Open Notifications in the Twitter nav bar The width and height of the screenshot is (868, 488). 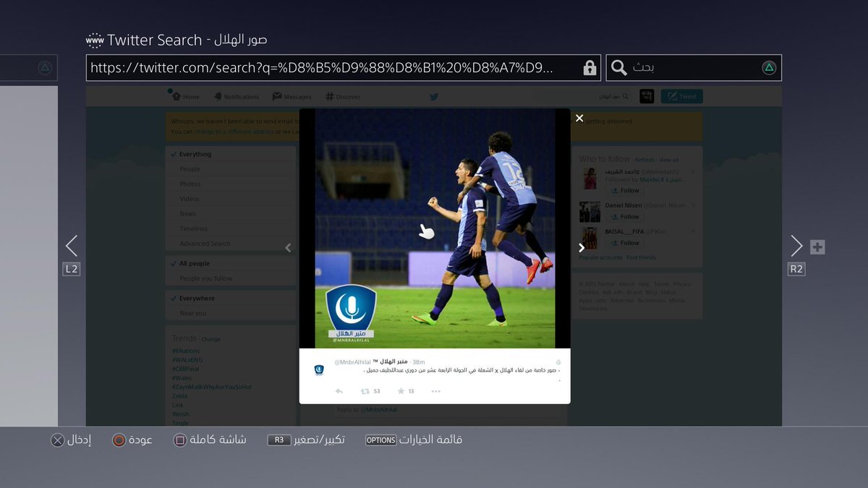click(x=237, y=96)
